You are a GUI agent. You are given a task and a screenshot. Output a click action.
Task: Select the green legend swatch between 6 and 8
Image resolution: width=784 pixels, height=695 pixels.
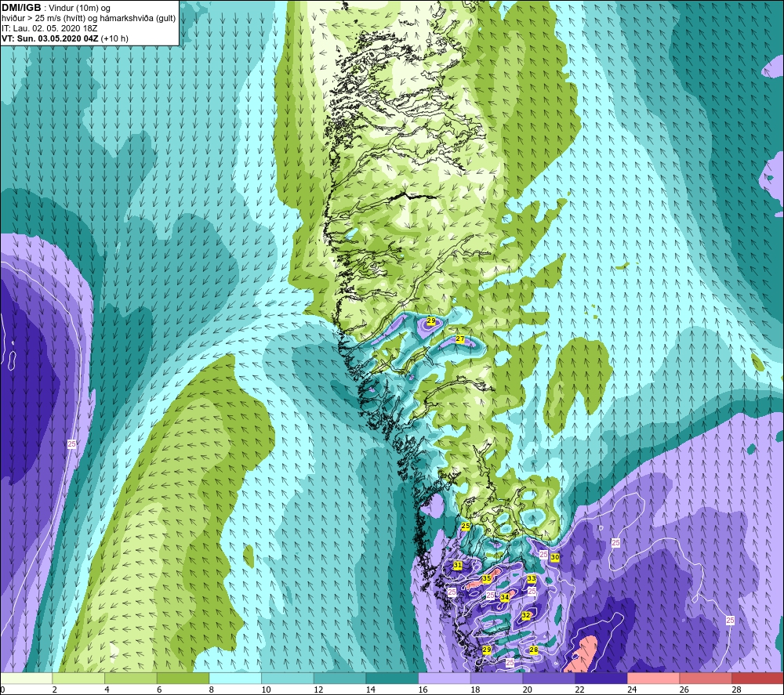(x=183, y=679)
